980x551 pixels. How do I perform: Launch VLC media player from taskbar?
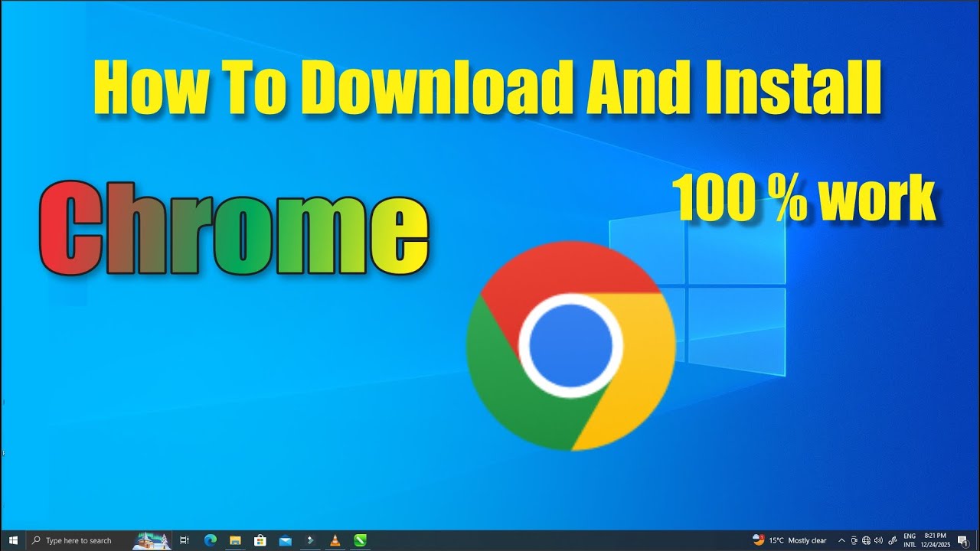click(x=335, y=540)
